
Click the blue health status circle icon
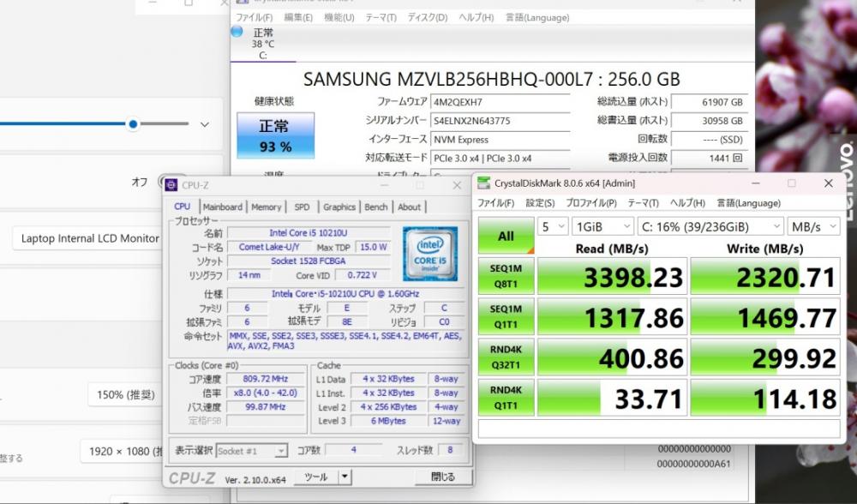point(237,32)
